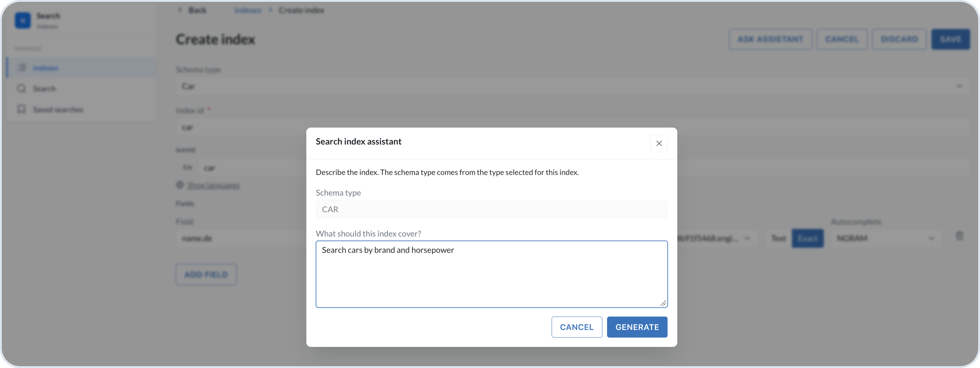The image size is (980, 368).
Task: Focus the index description text area
Action: tap(491, 274)
